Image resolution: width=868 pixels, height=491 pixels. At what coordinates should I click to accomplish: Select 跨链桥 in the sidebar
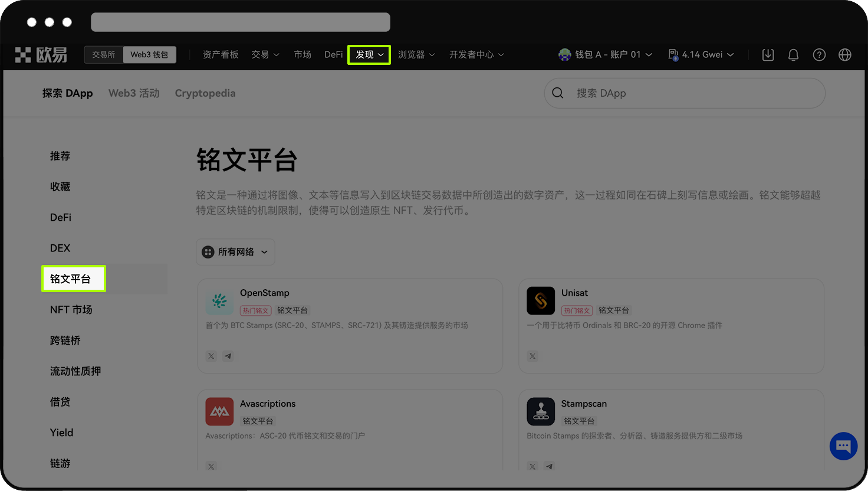pyautogui.click(x=65, y=341)
